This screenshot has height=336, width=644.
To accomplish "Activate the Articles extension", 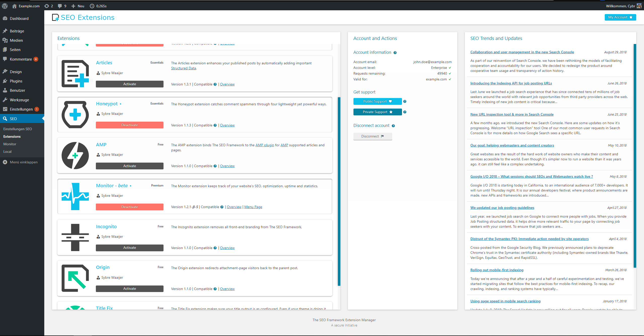I will [x=130, y=84].
